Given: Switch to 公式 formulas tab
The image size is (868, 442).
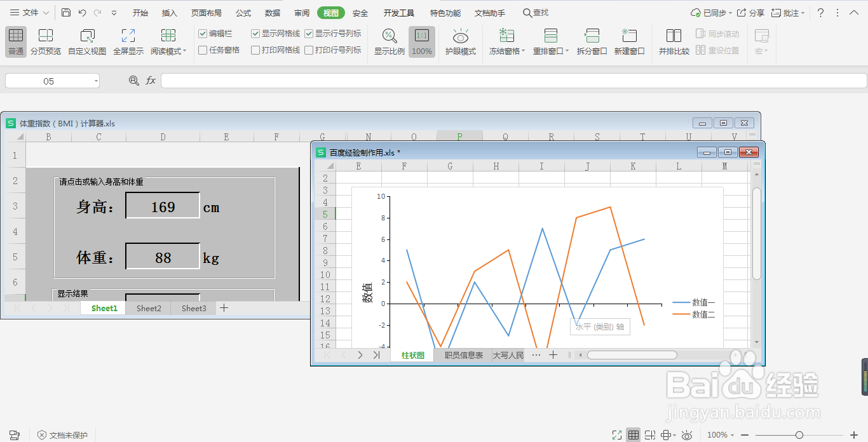Looking at the screenshot, I should coord(243,13).
